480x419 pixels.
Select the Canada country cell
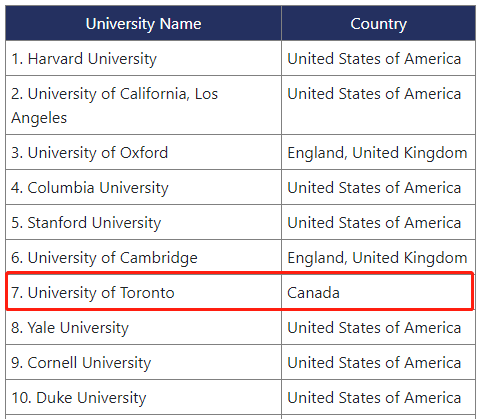(378, 292)
